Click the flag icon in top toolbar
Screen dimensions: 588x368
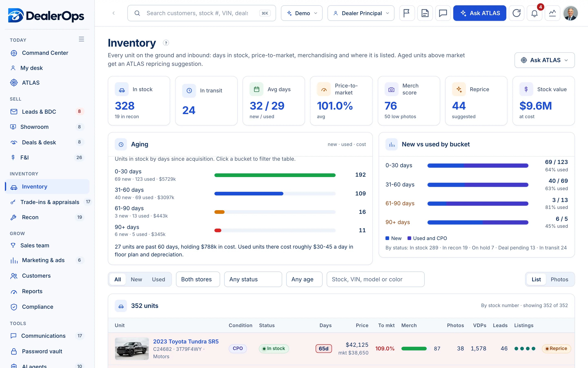[407, 13]
